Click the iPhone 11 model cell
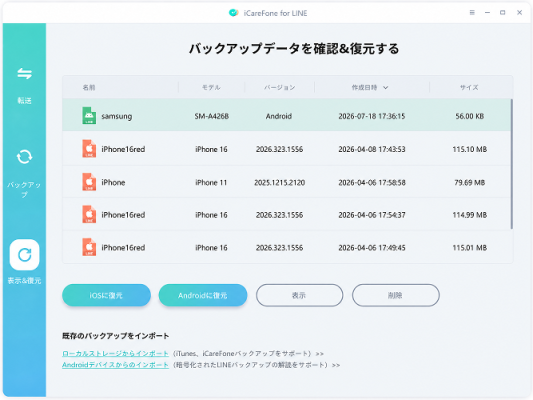 [211, 182]
